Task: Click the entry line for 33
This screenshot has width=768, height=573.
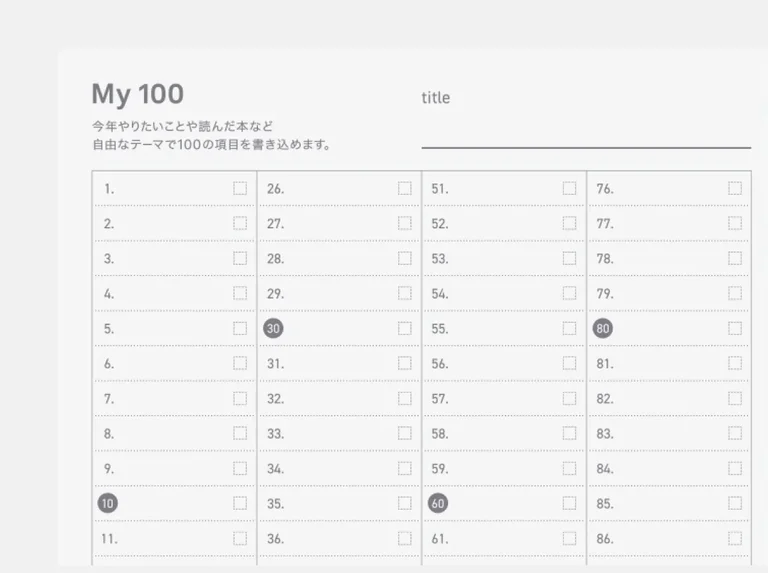Action: 339,433
